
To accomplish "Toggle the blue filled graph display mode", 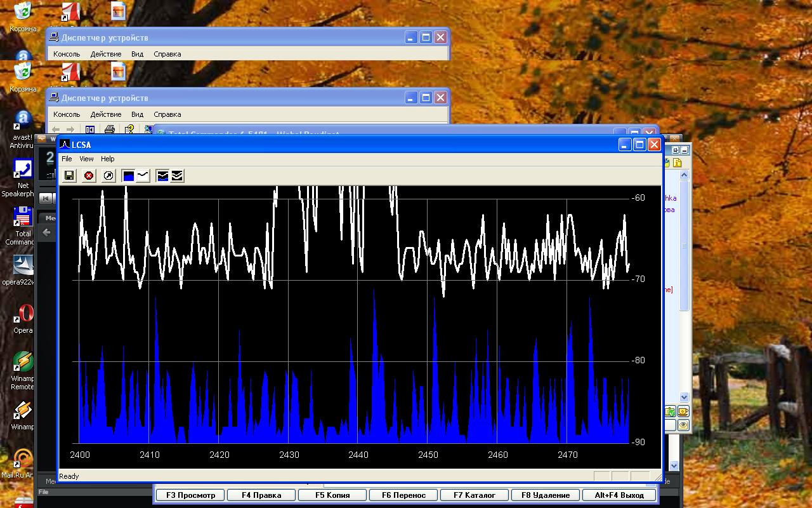I will click(x=129, y=176).
